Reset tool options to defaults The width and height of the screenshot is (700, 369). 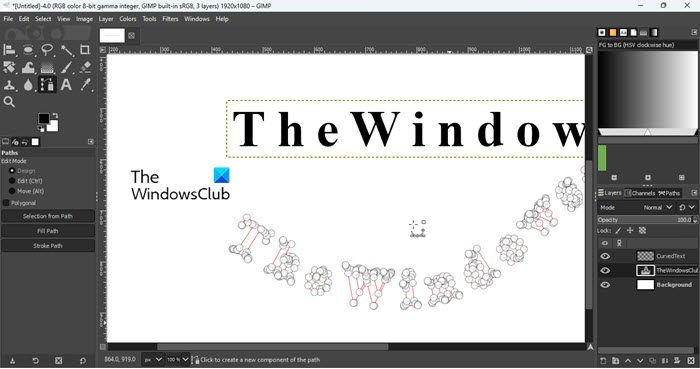pyautogui.click(x=83, y=360)
